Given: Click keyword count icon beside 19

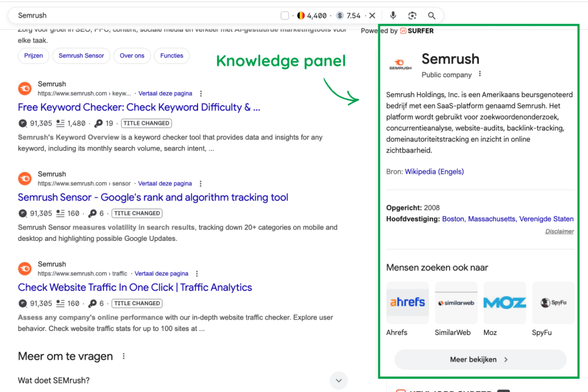Looking at the screenshot, I should 99,123.
